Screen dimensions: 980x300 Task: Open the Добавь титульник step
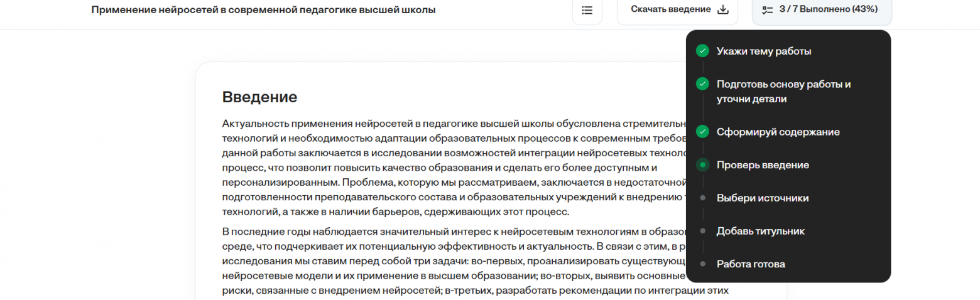point(760,231)
